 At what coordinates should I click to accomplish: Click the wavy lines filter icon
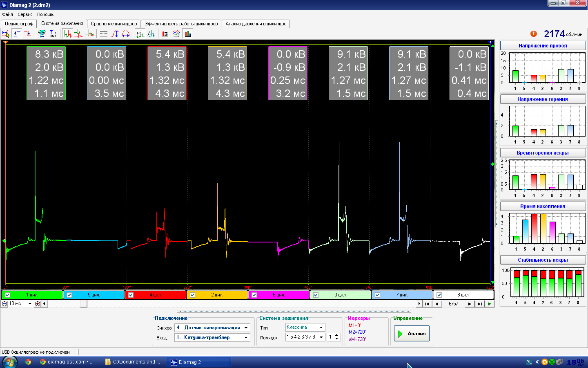click(176, 34)
